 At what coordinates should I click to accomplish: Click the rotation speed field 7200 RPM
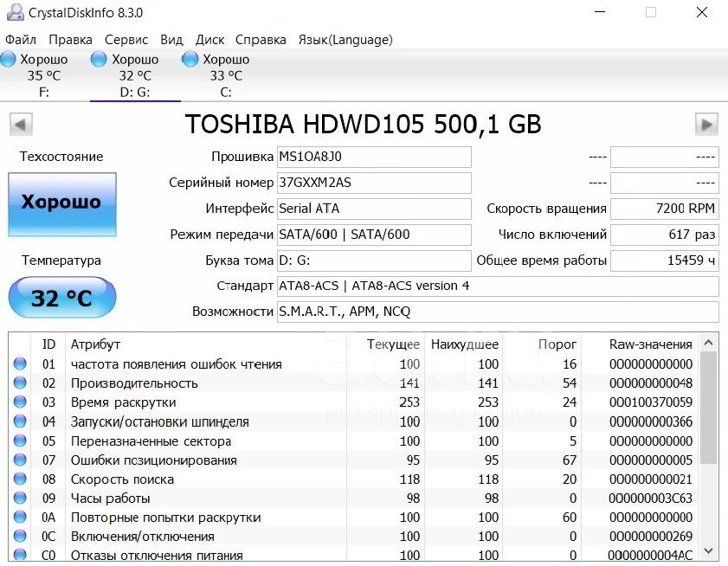point(665,209)
